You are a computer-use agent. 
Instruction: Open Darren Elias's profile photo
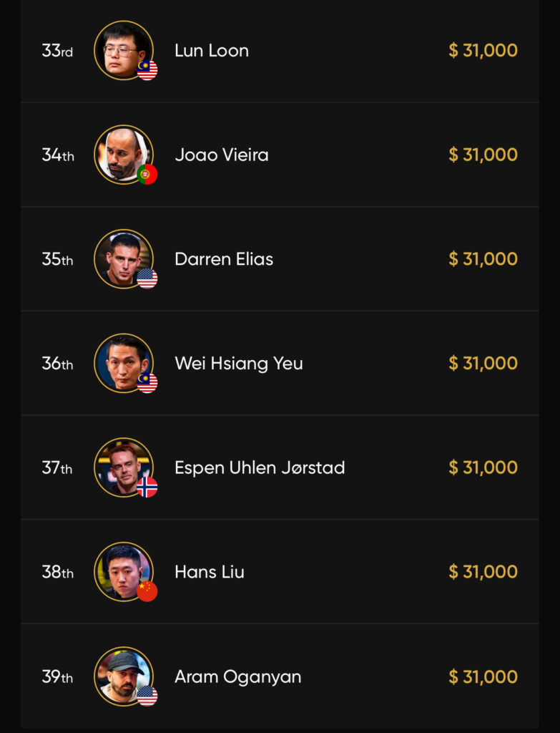pyautogui.click(x=122, y=258)
